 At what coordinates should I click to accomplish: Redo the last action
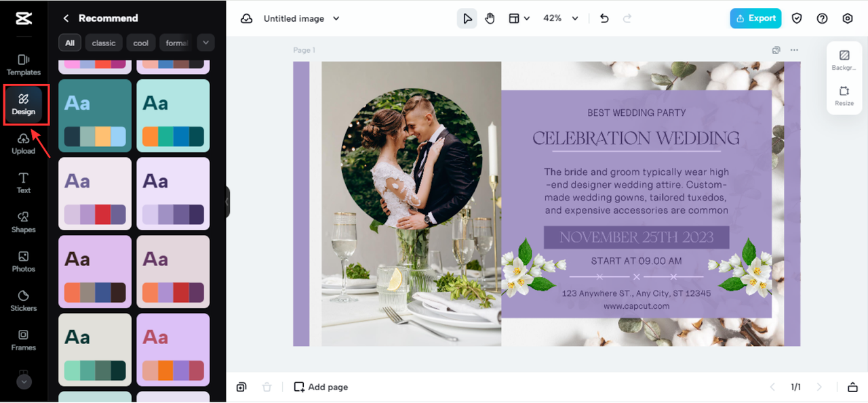pyautogui.click(x=627, y=18)
